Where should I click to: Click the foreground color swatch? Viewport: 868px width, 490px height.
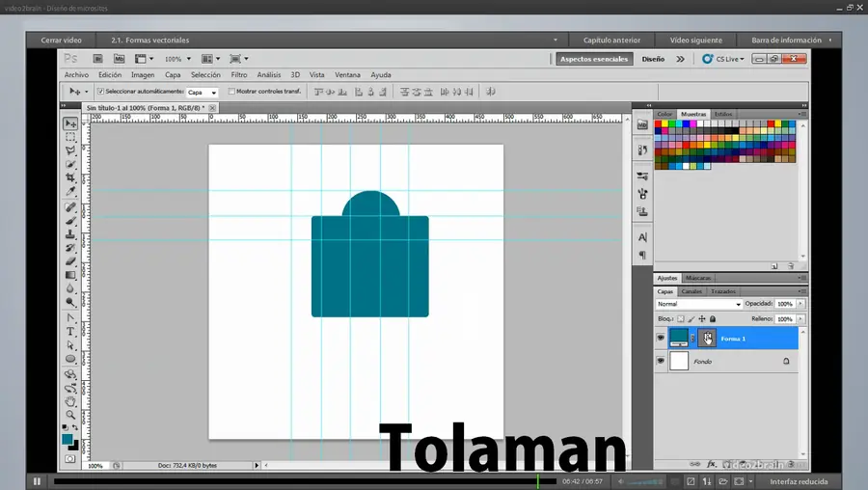coord(68,439)
